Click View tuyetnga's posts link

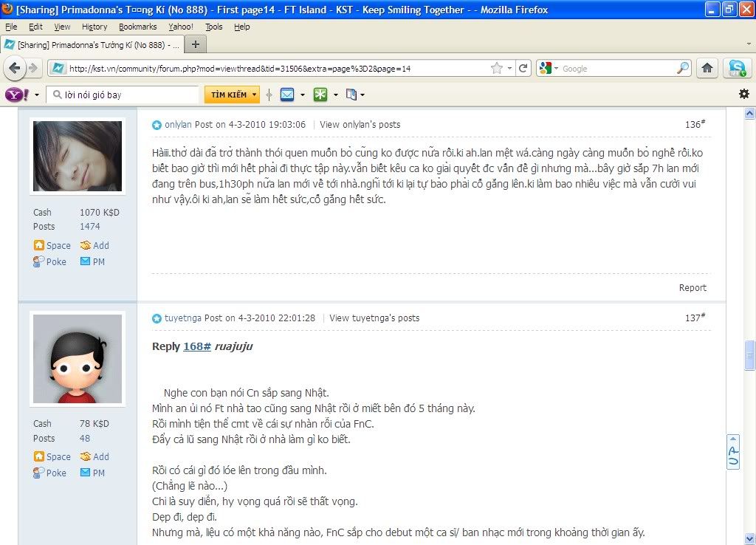click(x=374, y=318)
